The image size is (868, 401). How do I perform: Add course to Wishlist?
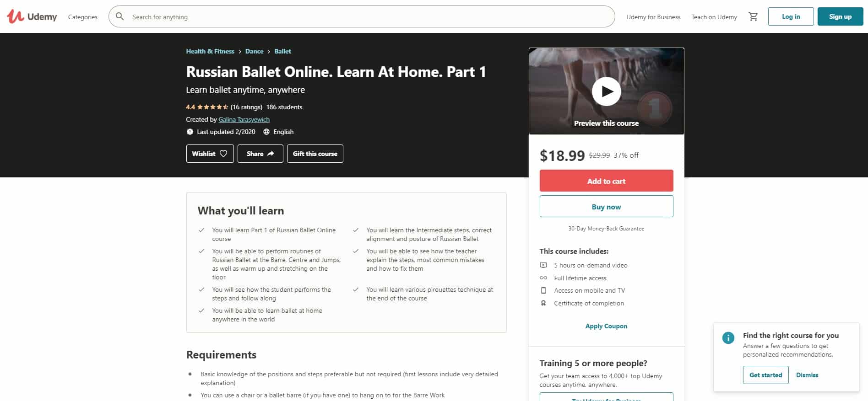pyautogui.click(x=210, y=154)
